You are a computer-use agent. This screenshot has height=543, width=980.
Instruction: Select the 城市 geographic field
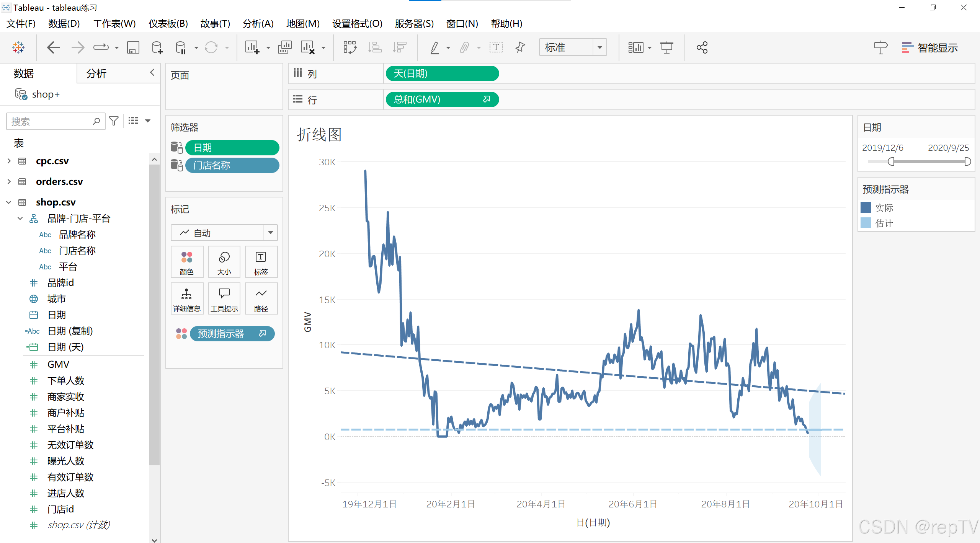tap(57, 299)
